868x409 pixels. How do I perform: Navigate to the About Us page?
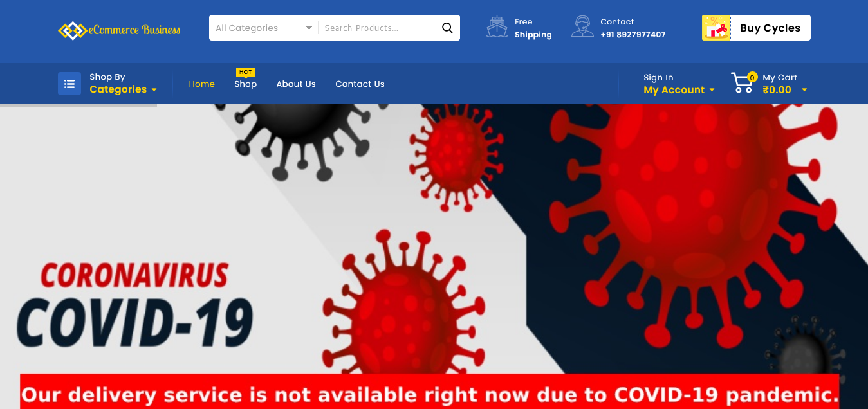[296, 84]
